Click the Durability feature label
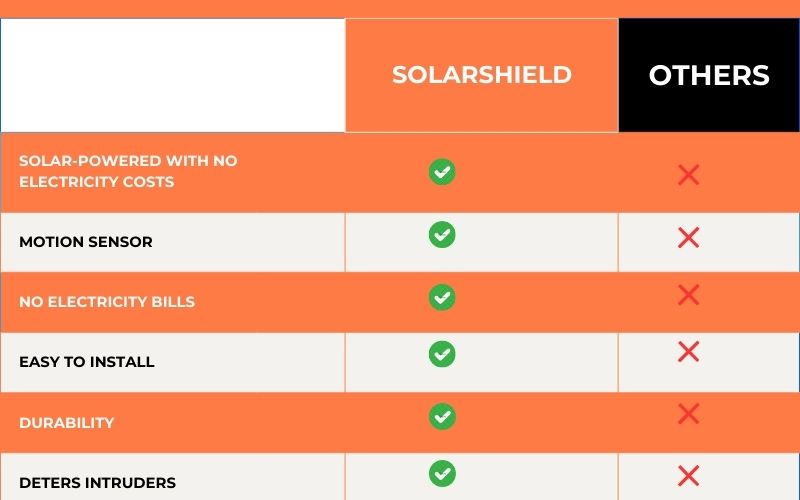The image size is (800, 500). point(66,423)
